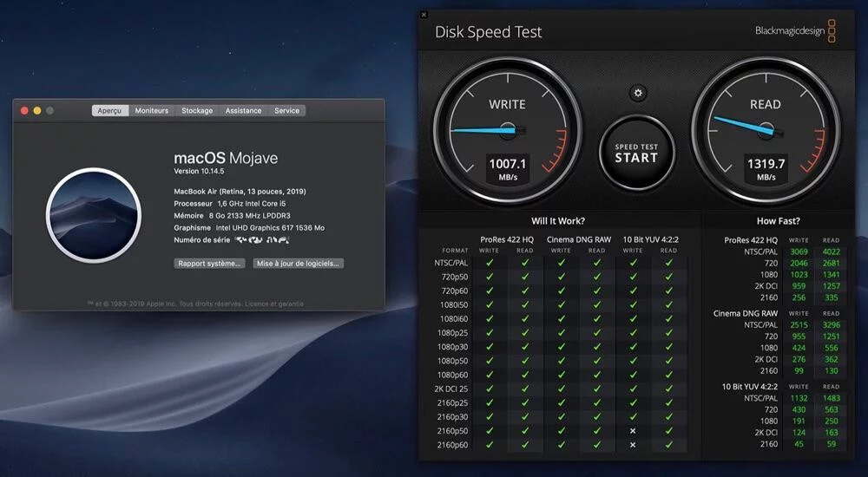The image size is (868, 477).
Task: Minimize the About This Mac window
Action: 37,111
